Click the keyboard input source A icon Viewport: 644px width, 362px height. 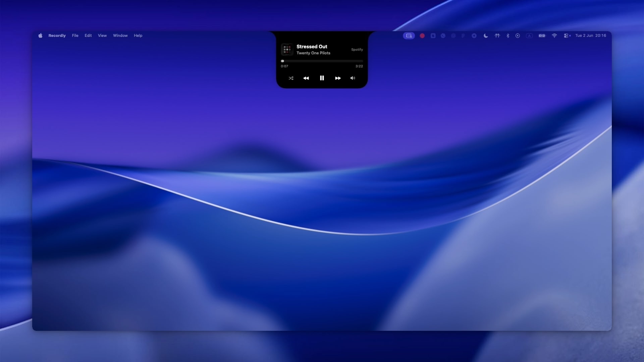(529, 36)
